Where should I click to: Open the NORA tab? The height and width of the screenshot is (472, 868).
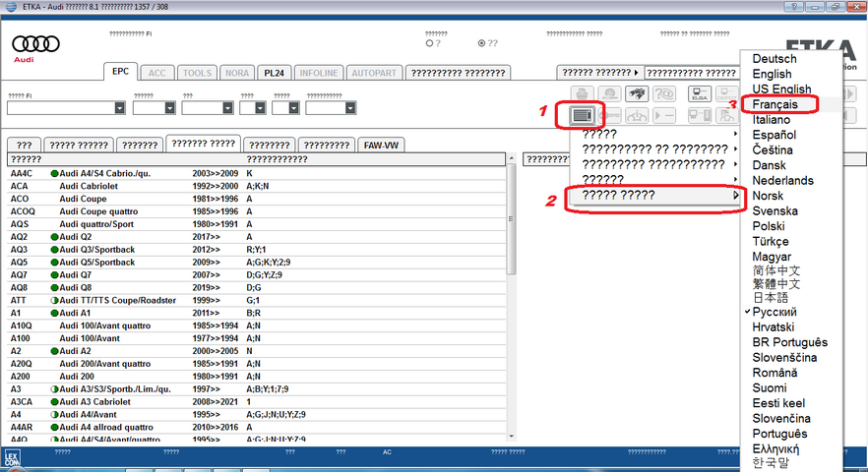click(237, 73)
